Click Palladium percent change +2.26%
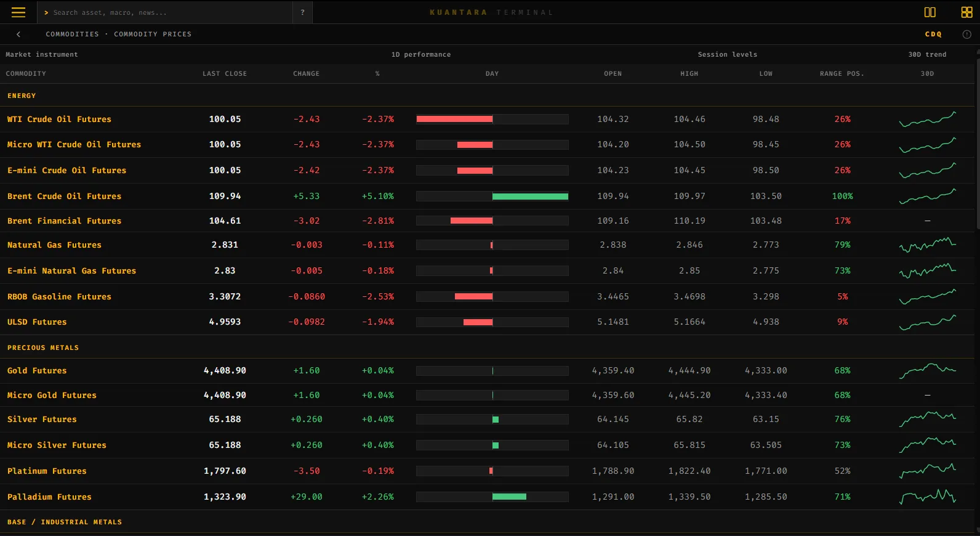This screenshot has height=536, width=980. (x=378, y=497)
